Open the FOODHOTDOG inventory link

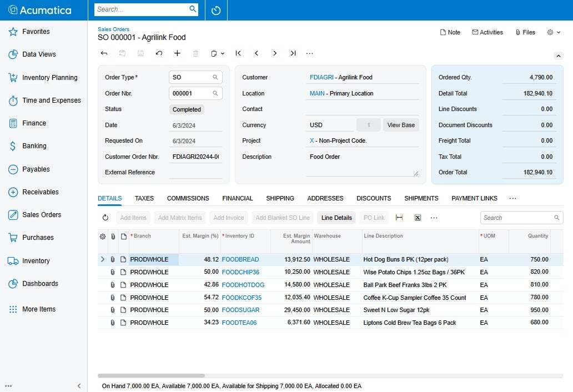(243, 285)
